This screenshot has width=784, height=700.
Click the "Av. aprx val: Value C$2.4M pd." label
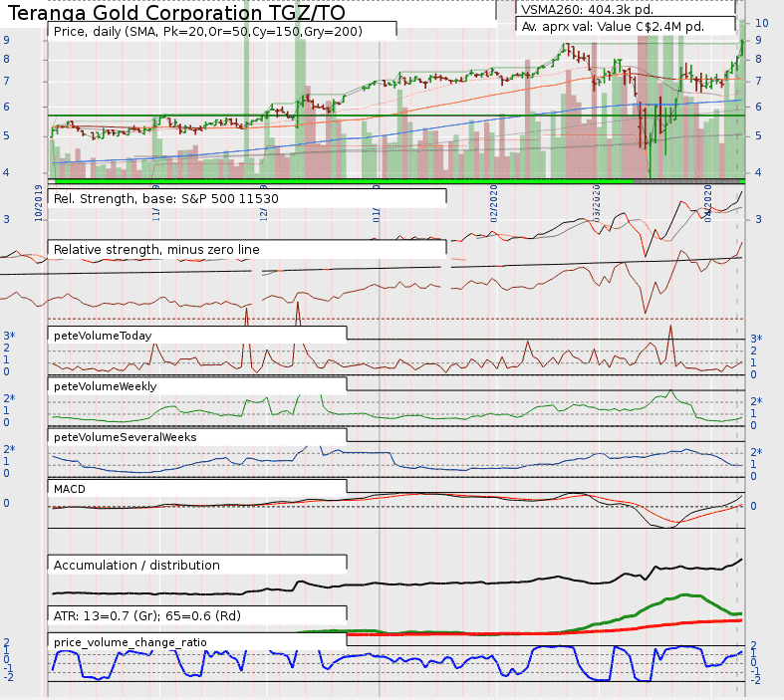coord(613,27)
